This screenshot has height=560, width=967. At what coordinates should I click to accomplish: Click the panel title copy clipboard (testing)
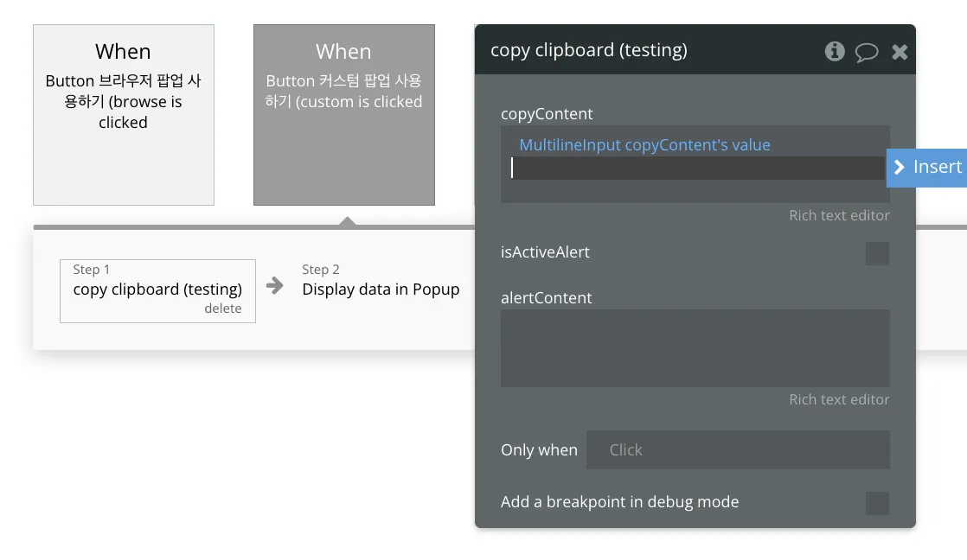click(x=589, y=50)
